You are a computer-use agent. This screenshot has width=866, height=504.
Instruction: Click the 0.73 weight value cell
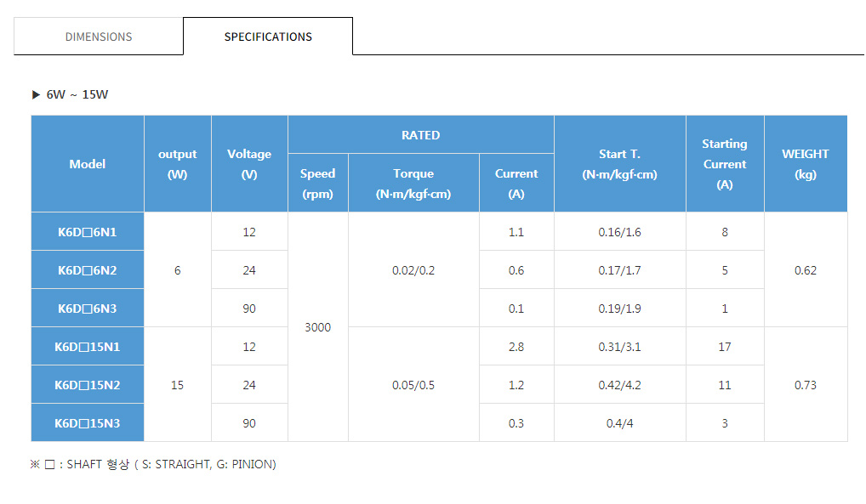click(x=805, y=385)
